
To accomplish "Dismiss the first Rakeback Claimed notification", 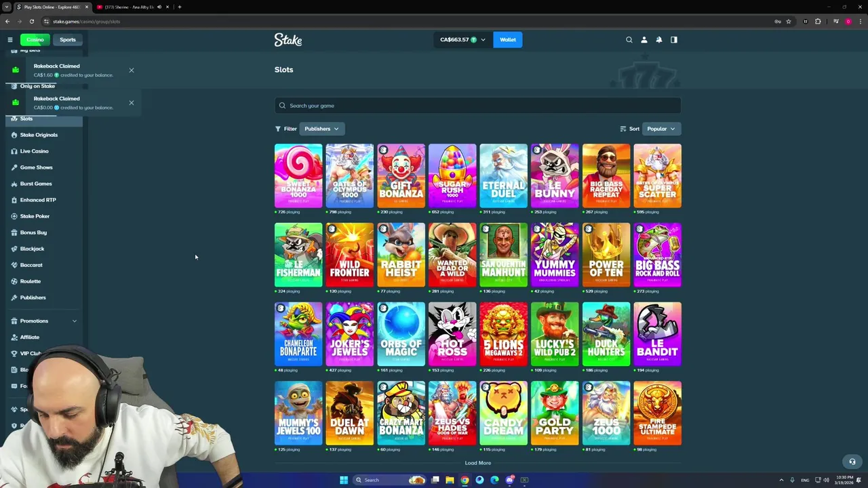I will click(x=132, y=70).
